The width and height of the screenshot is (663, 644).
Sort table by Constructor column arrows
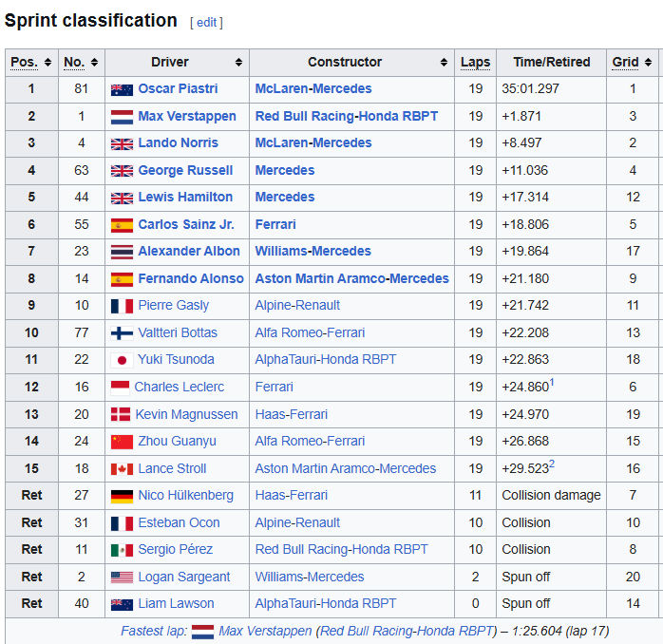(444, 63)
